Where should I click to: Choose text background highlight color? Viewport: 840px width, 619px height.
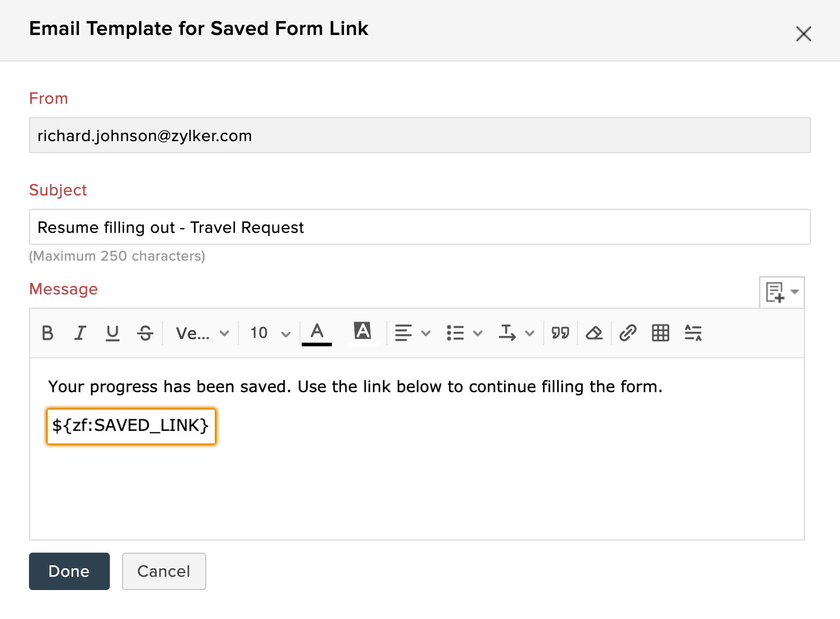363,333
